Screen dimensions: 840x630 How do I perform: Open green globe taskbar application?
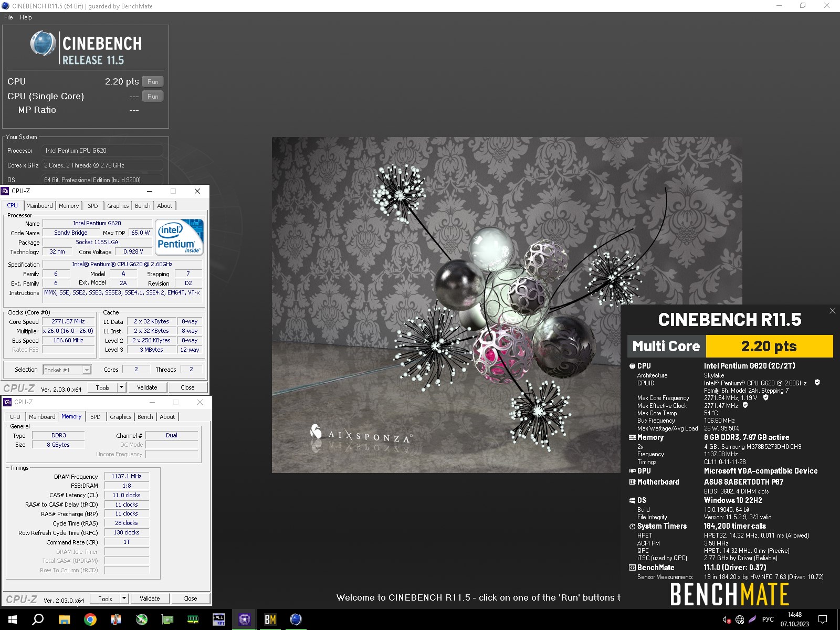[142, 619]
